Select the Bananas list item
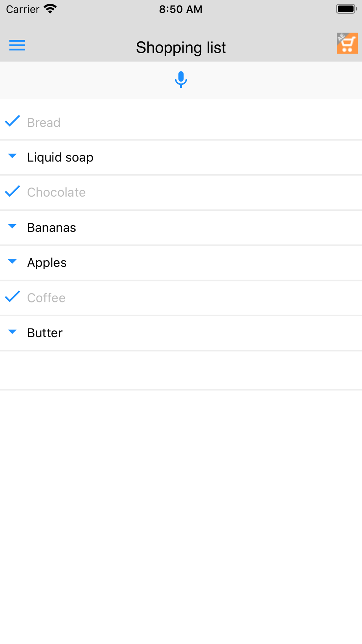The width and height of the screenshot is (362, 644). tap(181, 228)
